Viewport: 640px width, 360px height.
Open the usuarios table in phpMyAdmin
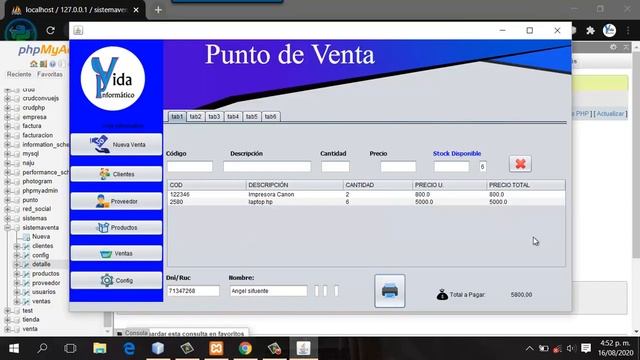coord(44,292)
